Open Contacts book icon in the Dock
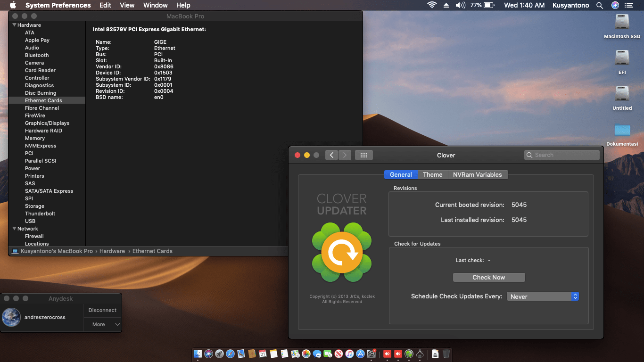Screen dimensions: 644x362 pyautogui.click(x=252, y=354)
